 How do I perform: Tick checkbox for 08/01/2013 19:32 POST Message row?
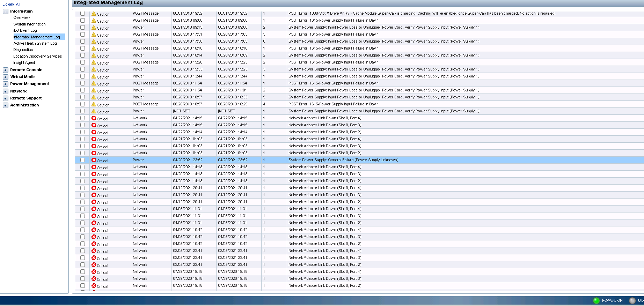82,13
